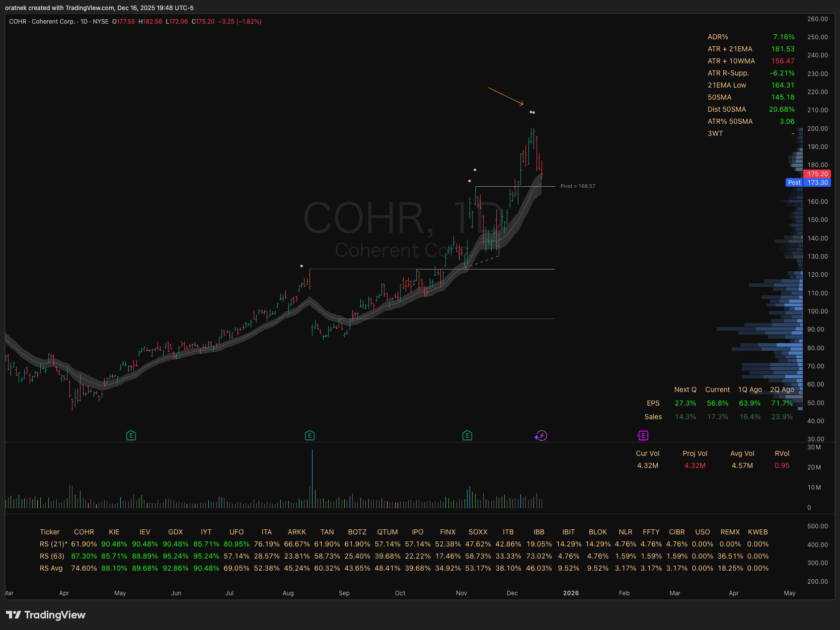Click the '220.00' price axis tick
The height and width of the screenshot is (630, 840).
pos(817,92)
